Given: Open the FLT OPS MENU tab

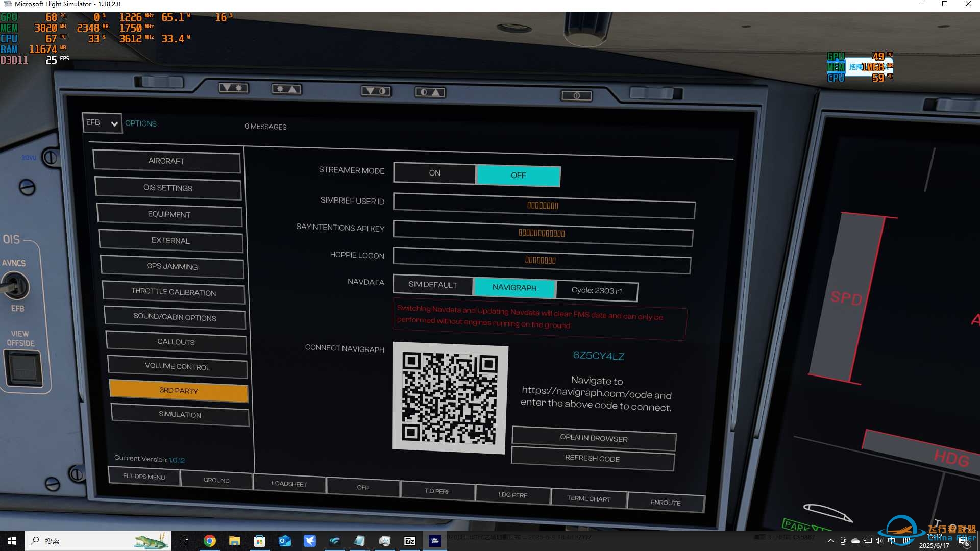Looking at the screenshot, I should (144, 477).
